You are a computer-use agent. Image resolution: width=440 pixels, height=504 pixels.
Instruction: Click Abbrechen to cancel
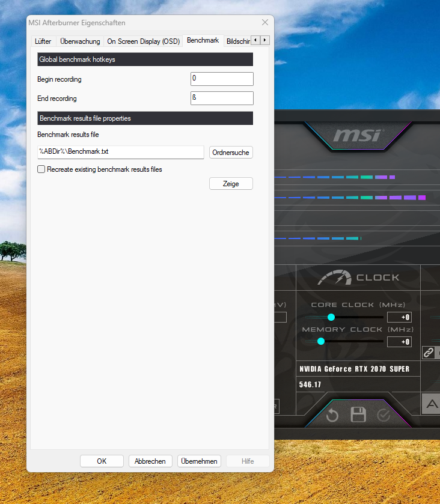tap(150, 461)
